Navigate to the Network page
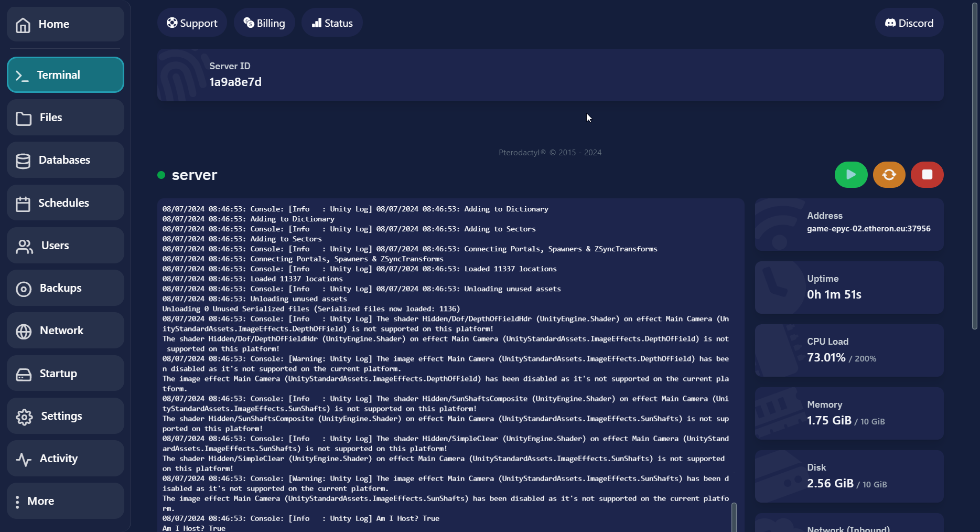Image resolution: width=980 pixels, height=532 pixels. pyautogui.click(x=66, y=331)
